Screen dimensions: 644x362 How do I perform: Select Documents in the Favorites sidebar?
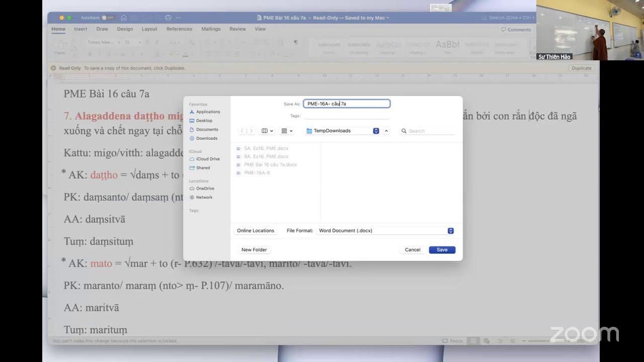(204, 130)
